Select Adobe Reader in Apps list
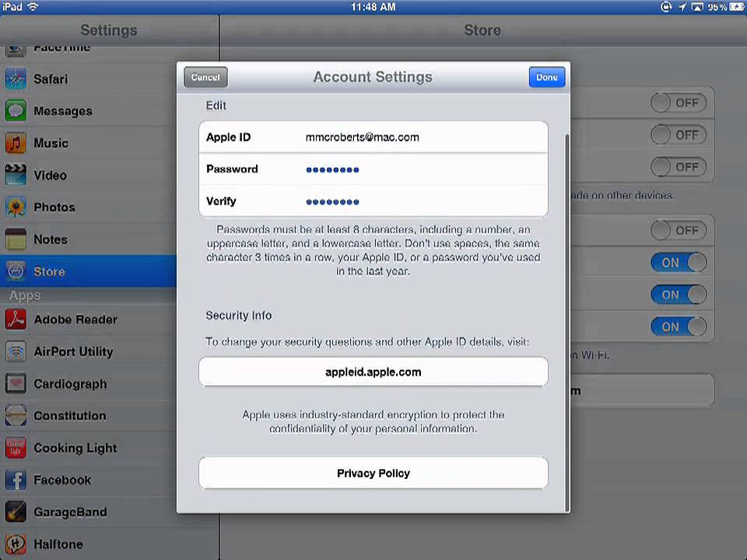Screen dimensions: 747x560 point(88,320)
